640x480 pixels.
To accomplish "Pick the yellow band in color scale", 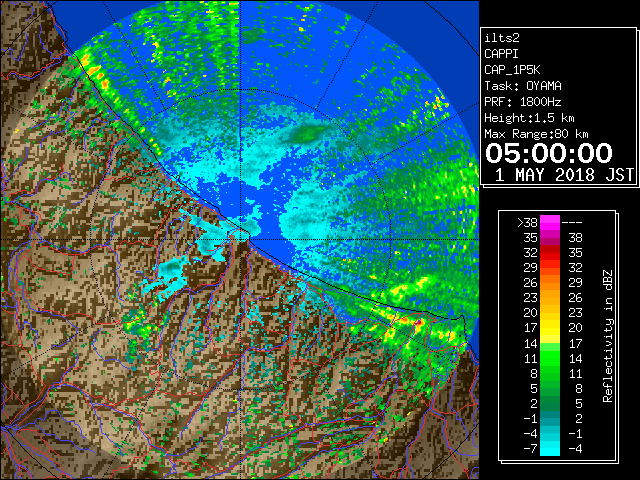I will (x=550, y=327).
